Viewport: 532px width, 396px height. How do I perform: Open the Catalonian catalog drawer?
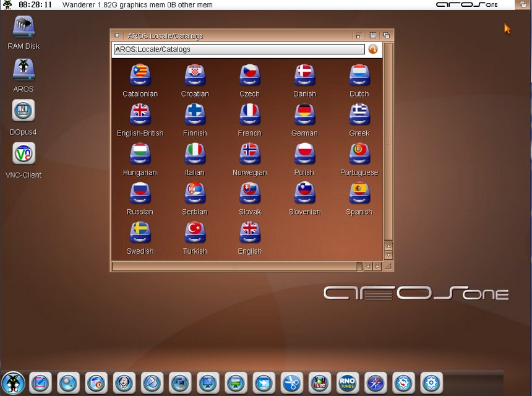click(140, 76)
